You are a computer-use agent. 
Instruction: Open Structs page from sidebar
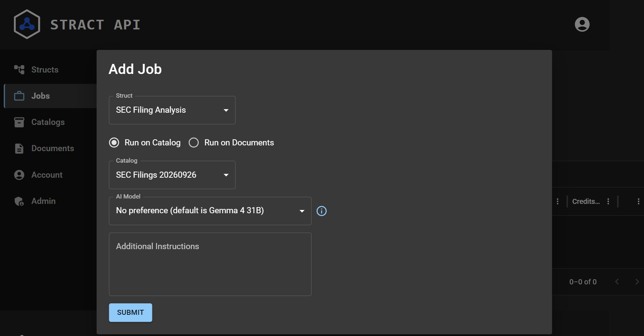50,70
